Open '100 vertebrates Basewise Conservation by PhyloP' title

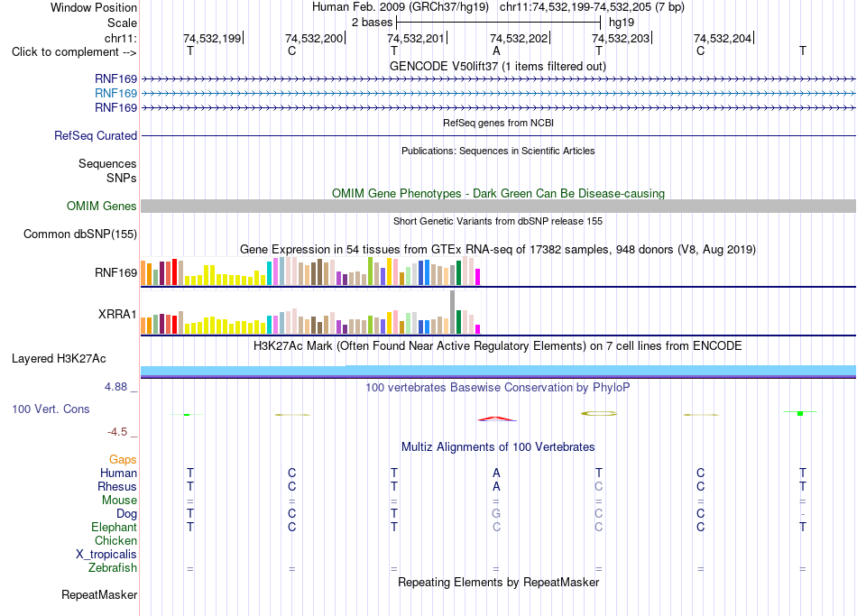click(498, 388)
